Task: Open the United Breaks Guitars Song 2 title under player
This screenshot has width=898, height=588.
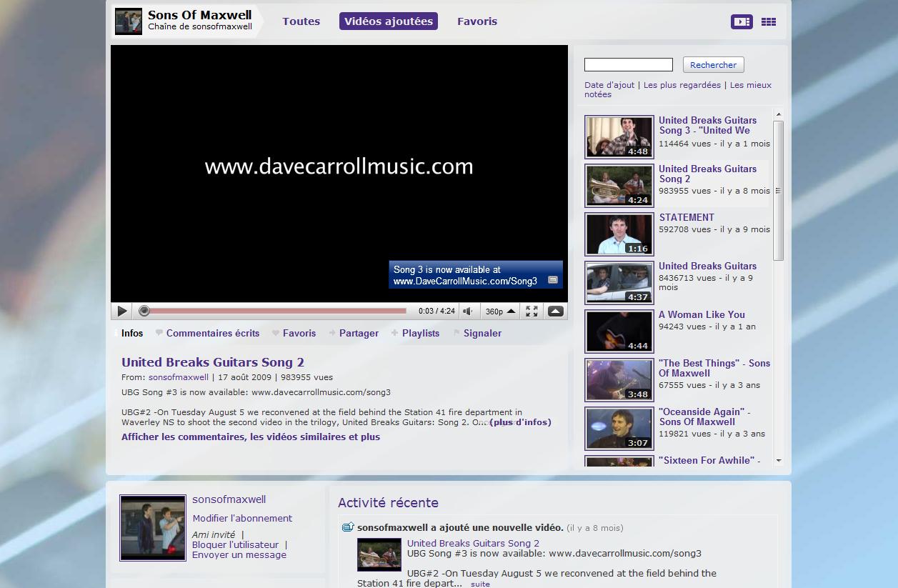Action: click(x=213, y=362)
